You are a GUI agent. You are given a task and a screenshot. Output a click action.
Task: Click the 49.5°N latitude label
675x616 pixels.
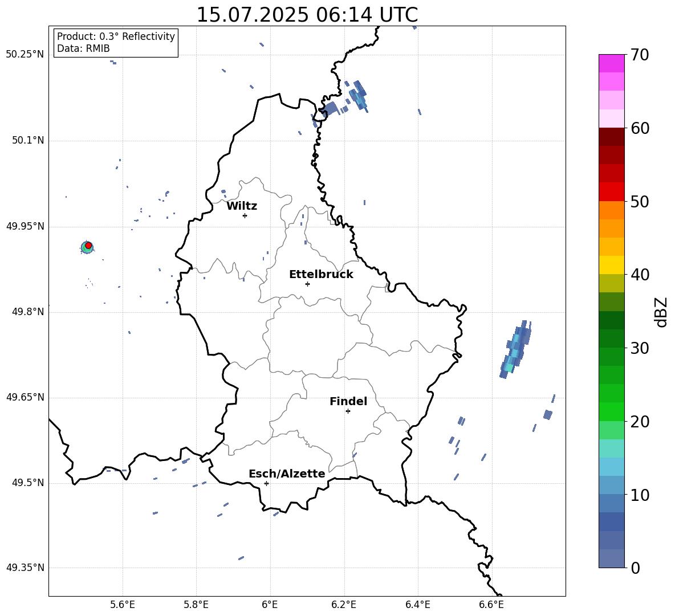pos(28,483)
